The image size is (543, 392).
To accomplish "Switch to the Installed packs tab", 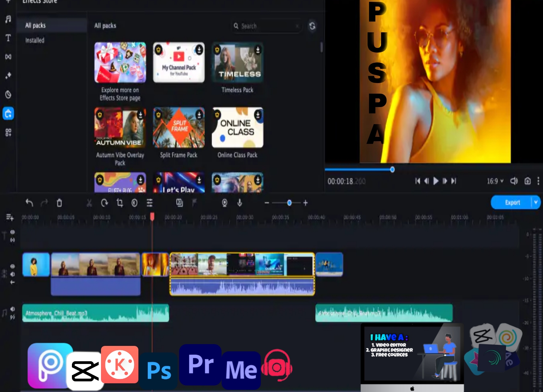I will pos(35,40).
